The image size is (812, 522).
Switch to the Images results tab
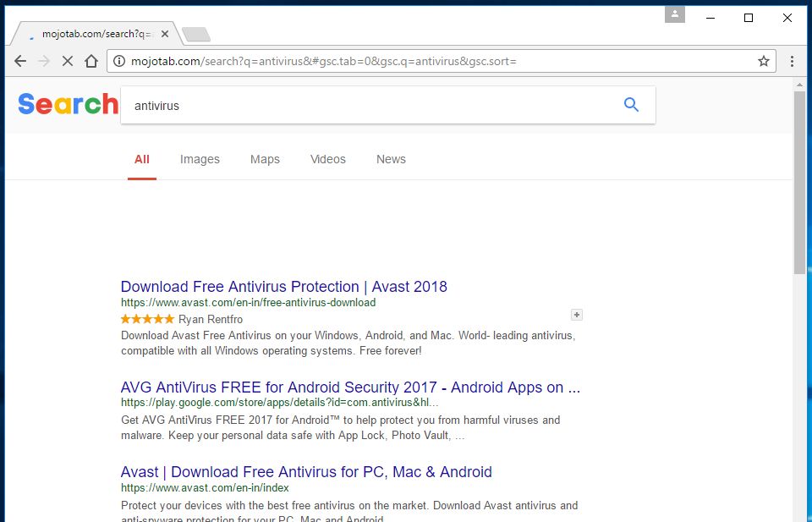coord(200,159)
